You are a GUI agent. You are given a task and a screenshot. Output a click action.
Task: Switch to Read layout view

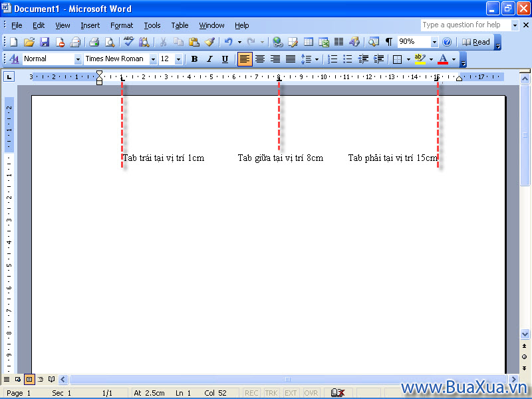476,42
